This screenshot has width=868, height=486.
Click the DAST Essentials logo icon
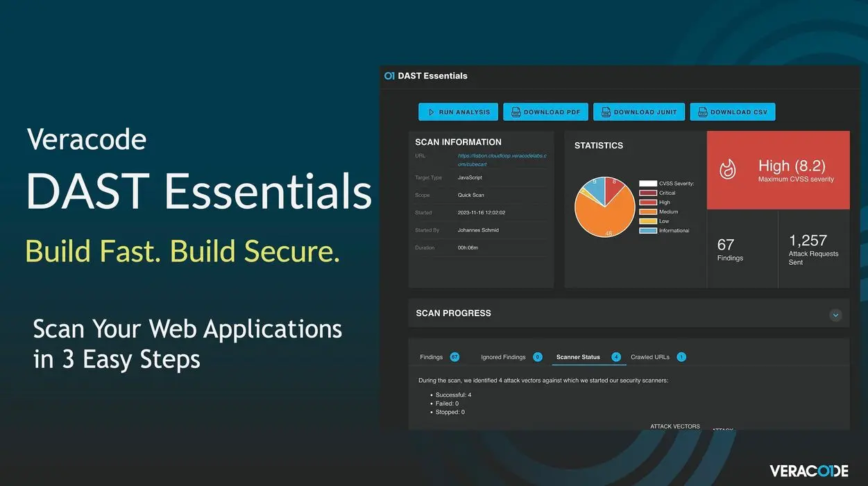389,76
